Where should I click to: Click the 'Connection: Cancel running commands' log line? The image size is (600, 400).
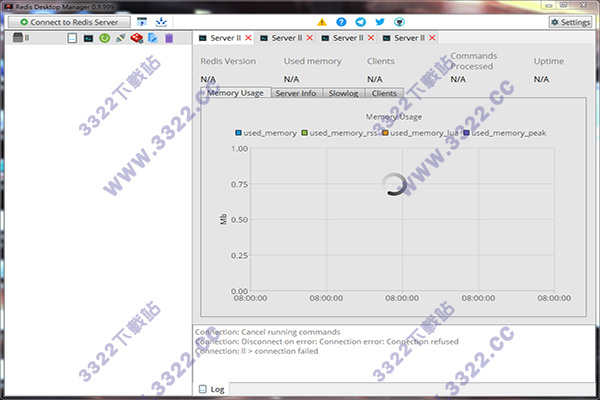point(267,332)
